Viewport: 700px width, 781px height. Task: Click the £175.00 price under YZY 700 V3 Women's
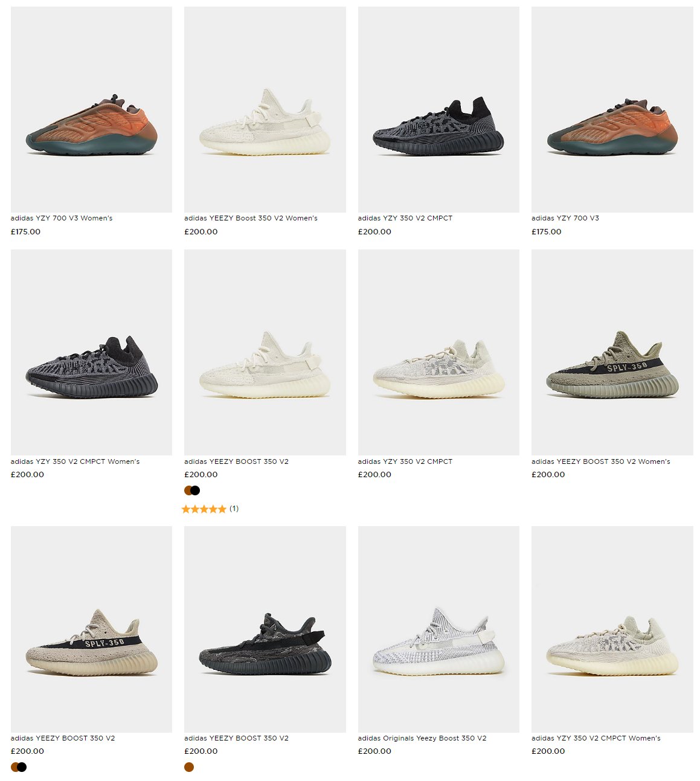click(26, 231)
